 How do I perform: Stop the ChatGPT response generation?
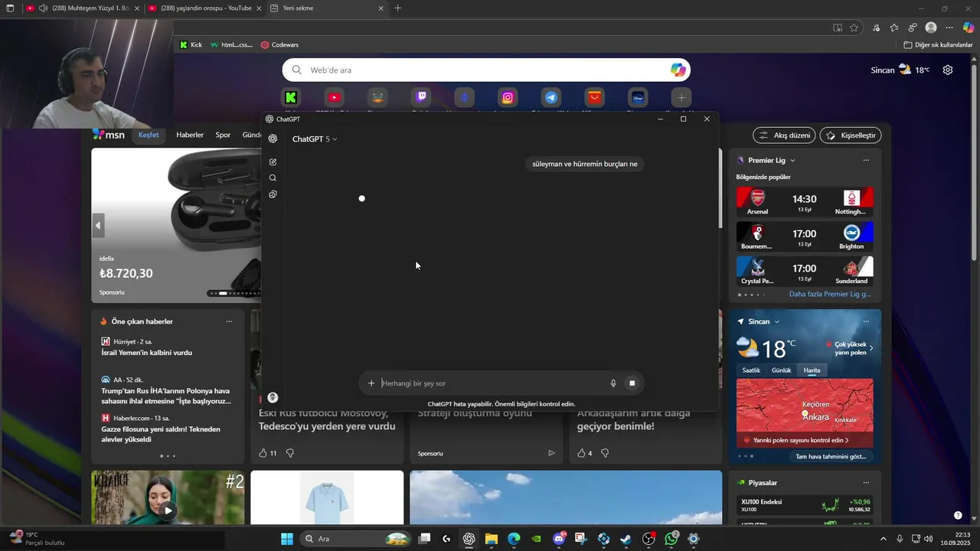click(632, 383)
